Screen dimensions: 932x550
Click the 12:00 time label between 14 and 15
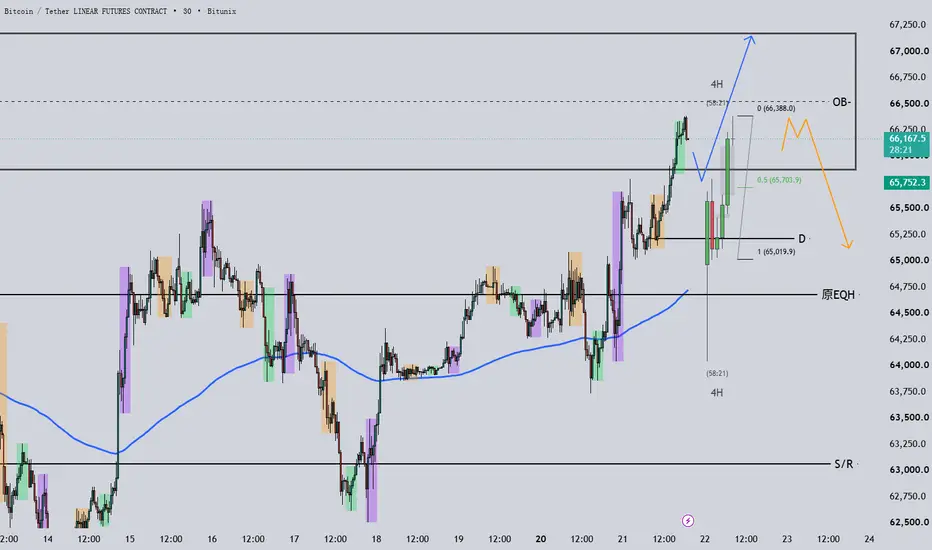89,539
